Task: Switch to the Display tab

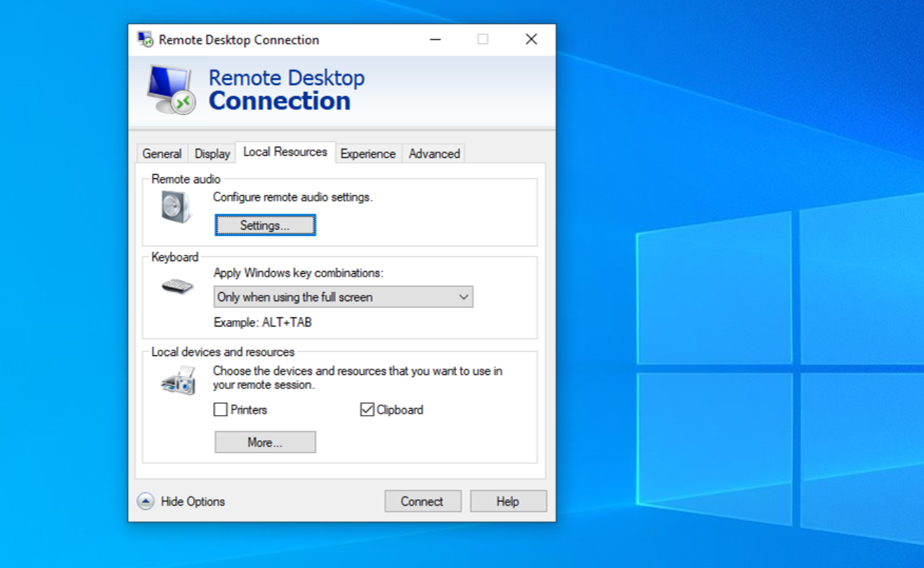Action: coord(212,153)
